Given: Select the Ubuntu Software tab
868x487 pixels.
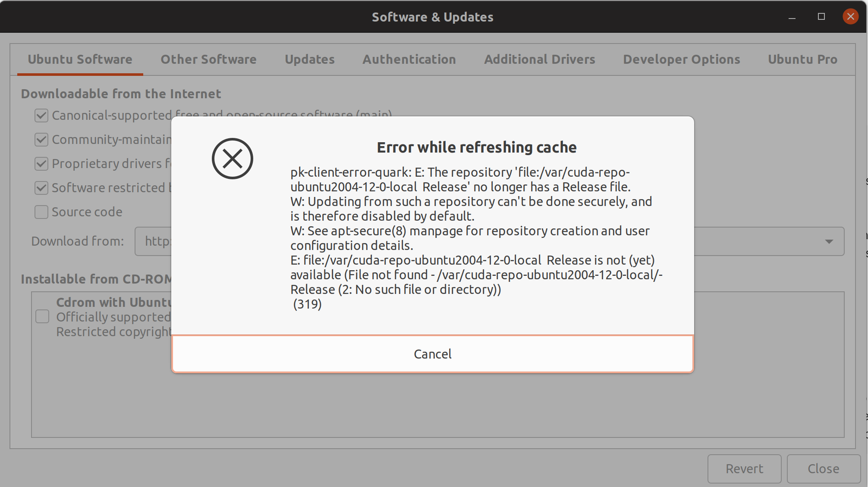Looking at the screenshot, I should pyautogui.click(x=80, y=59).
